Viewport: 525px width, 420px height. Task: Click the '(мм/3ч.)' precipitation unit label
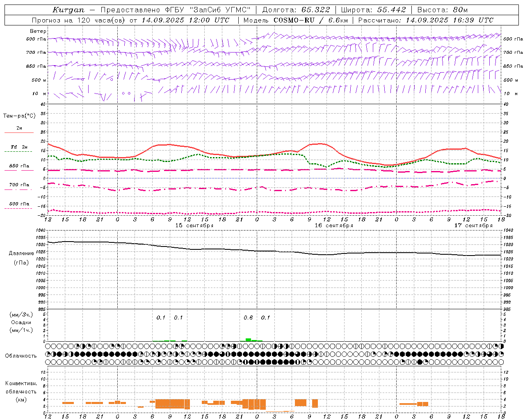pos(21,315)
